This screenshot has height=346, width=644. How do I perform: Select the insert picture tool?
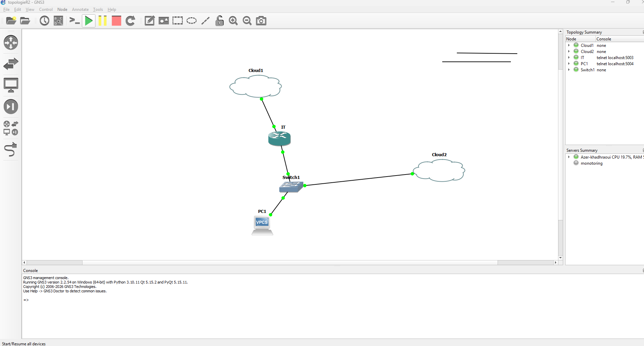[164, 21]
